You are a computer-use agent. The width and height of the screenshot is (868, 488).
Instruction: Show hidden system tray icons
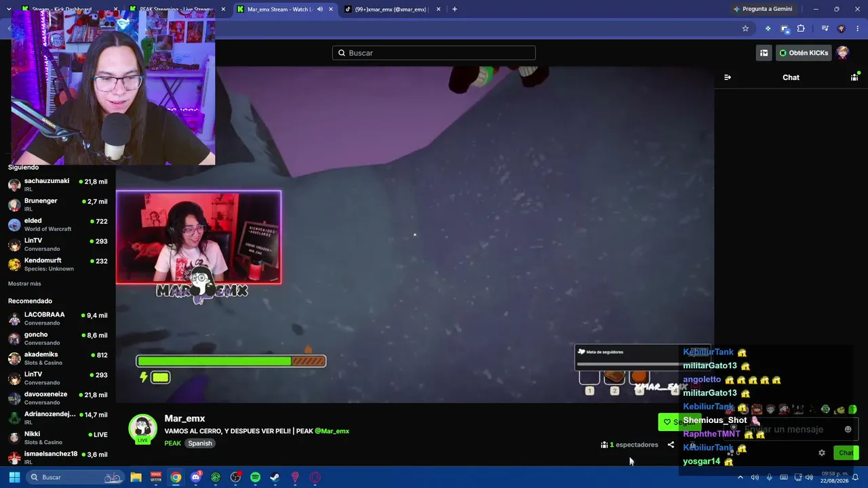tap(740, 477)
